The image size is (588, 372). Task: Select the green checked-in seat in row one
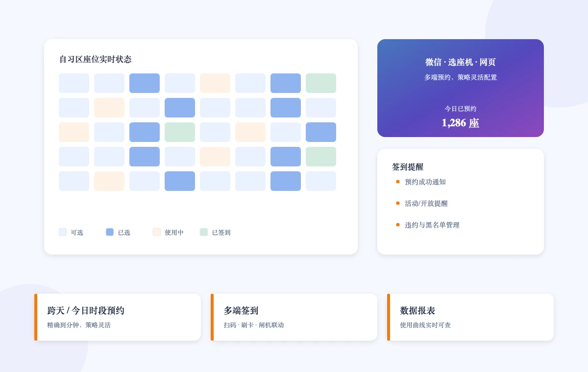coord(321,83)
